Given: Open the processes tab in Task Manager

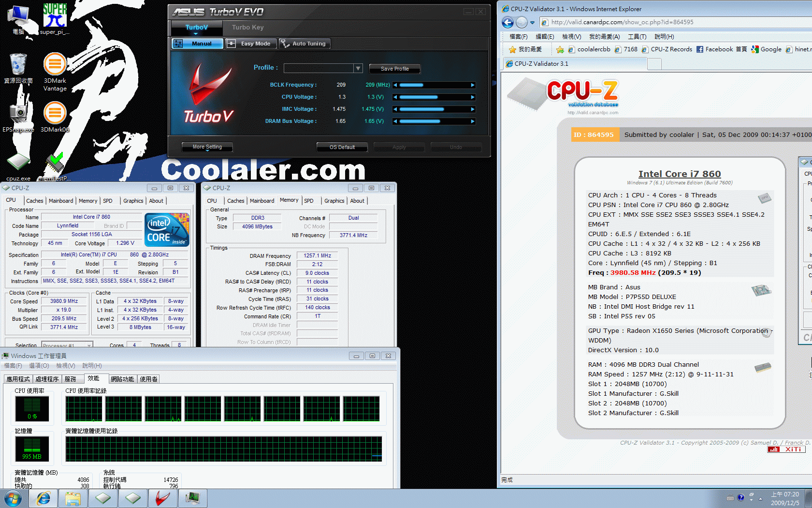Looking at the screenshot, I should [x=47, y=379].
